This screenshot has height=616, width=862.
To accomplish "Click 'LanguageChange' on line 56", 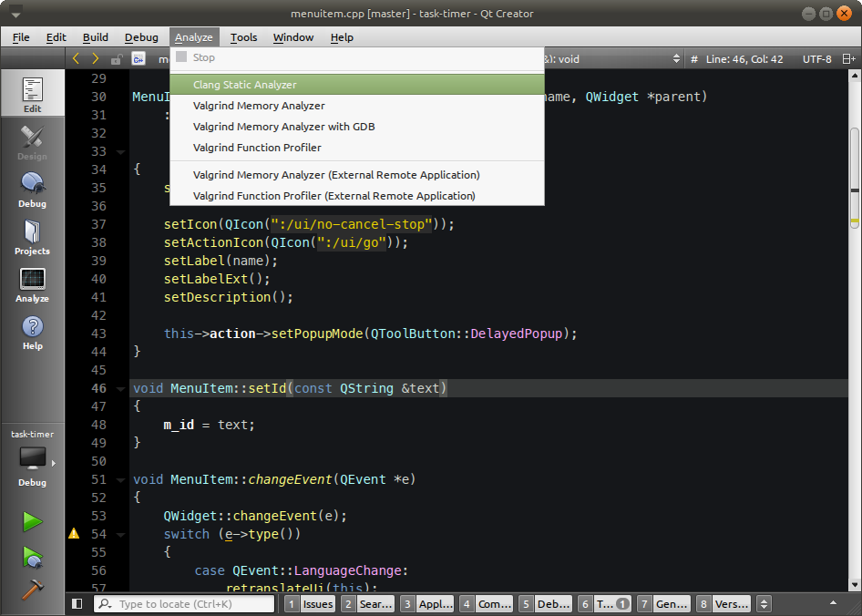I will tap(347, 570).
